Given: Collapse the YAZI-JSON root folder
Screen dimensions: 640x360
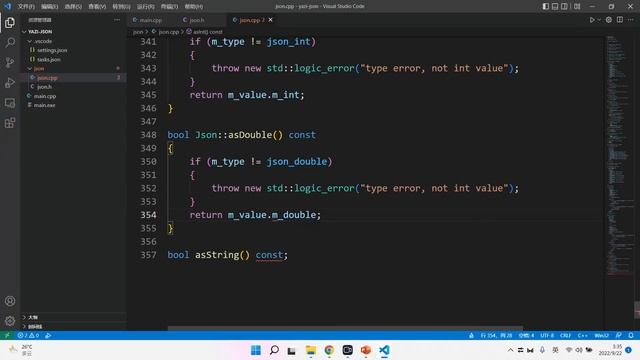Looking at the screenshot, I should pos(73,31).
